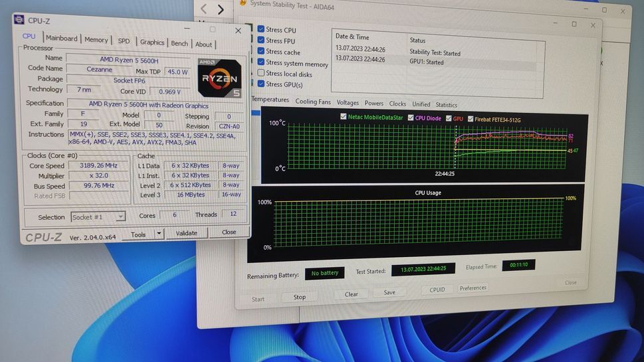Viewport: 644px width, 362px height.
Task: Disable the Stress CPU checkbox
Action: [x=261, y=29]
